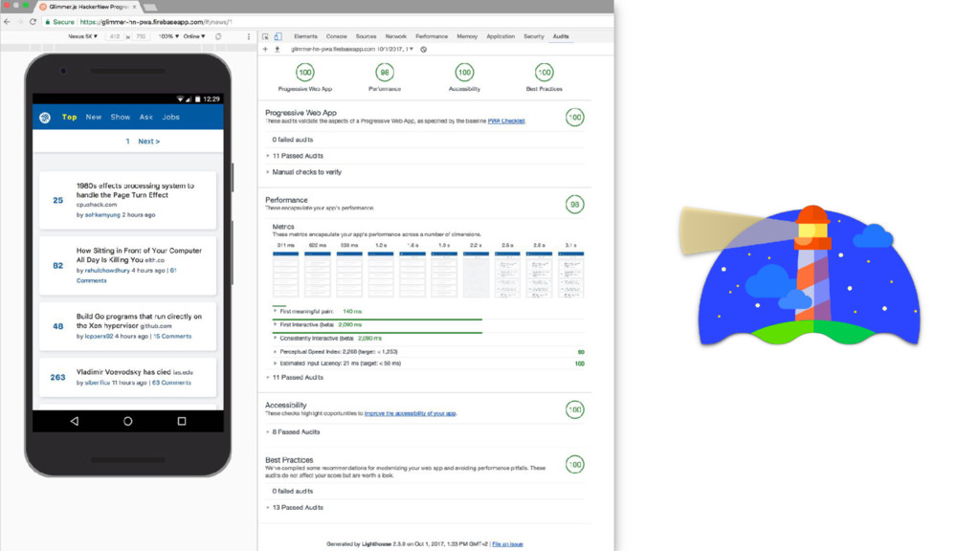Tap the Android home circle button

tap(127, 421)
